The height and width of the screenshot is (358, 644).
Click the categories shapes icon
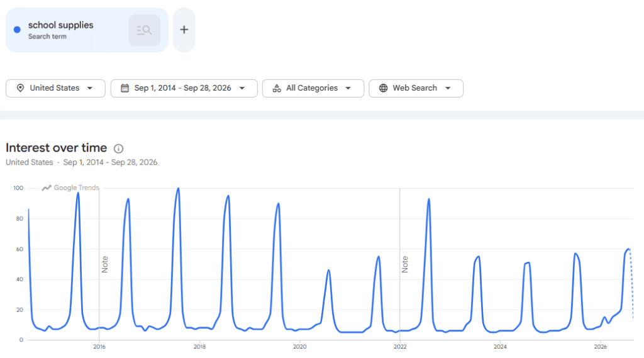point(277,88)
